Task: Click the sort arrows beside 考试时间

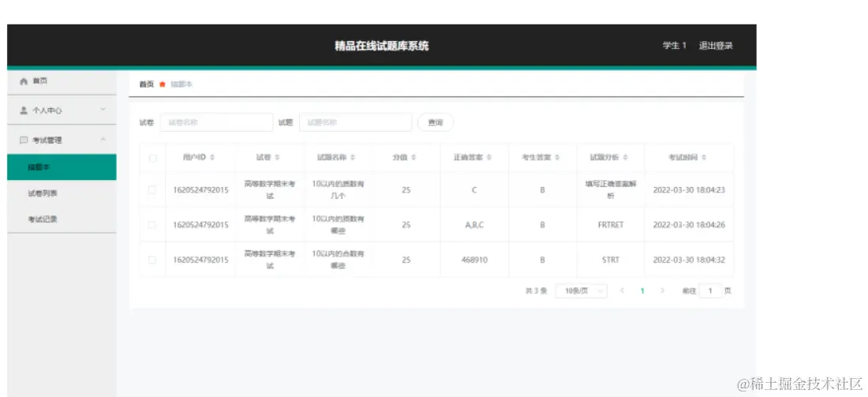Action: point(704,158)
